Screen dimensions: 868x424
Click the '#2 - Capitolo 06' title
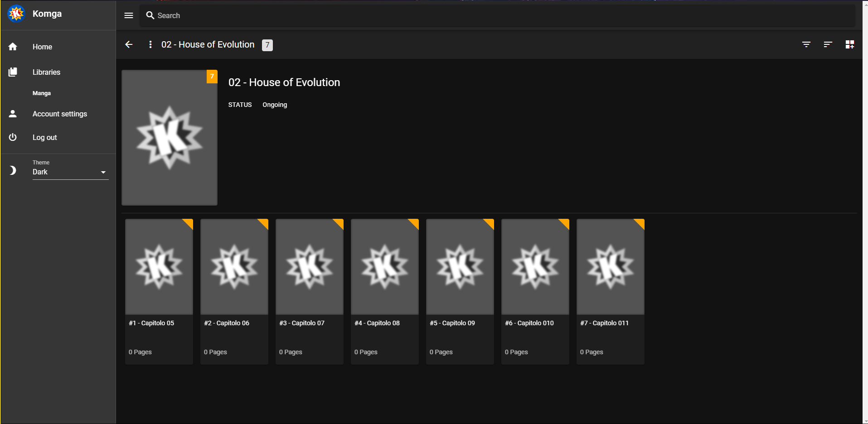[x=227, y=323]
